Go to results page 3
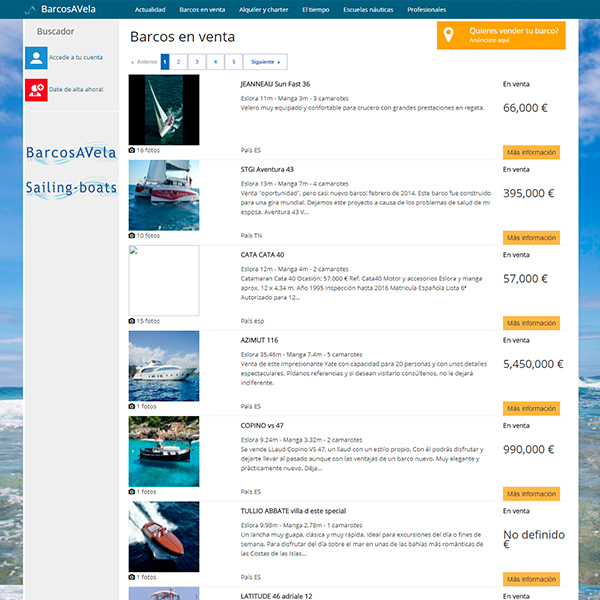Screen dimensions: 600x600 pyautogui.click(x=197, y=62)
